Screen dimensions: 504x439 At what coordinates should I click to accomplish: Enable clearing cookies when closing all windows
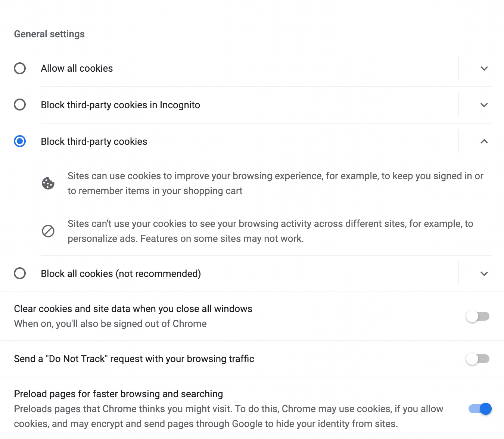(478, 316)
